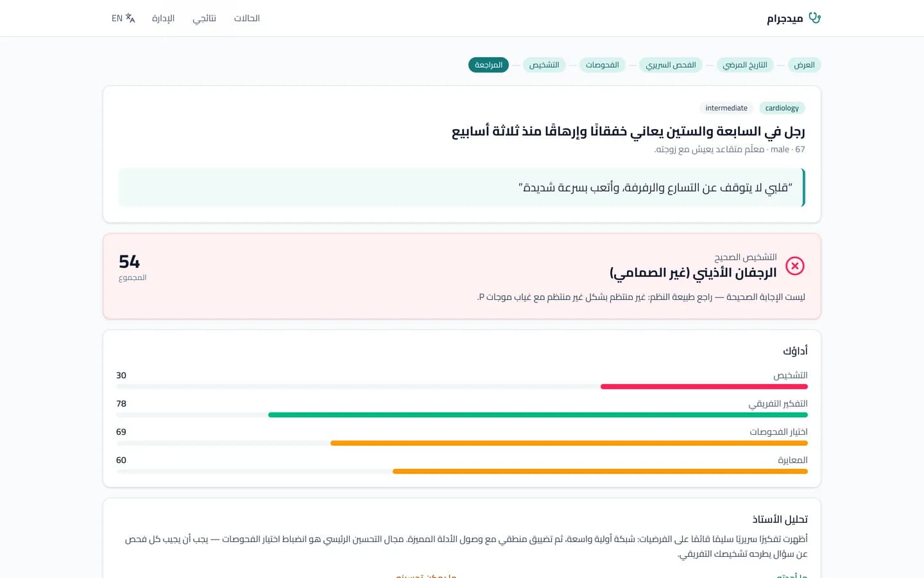The image size is (924, 578).
Task: Click the patient details line with male · 67
Action: point(730,149)
